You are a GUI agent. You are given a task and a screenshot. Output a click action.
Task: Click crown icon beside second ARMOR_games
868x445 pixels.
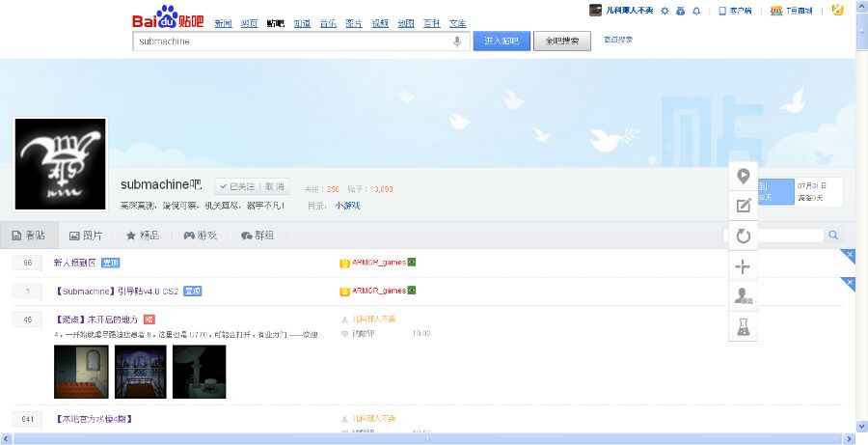(x=345, y=292)
